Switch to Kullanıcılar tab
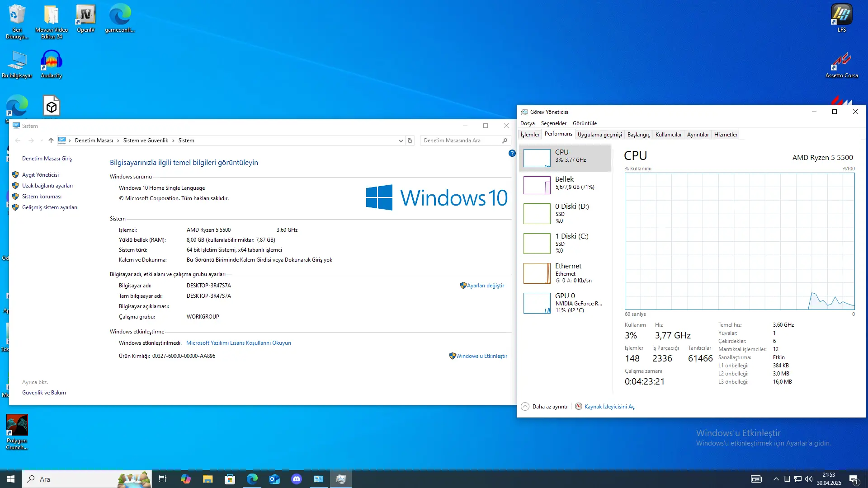Screen dimensions: 868x488 point(668,135)
